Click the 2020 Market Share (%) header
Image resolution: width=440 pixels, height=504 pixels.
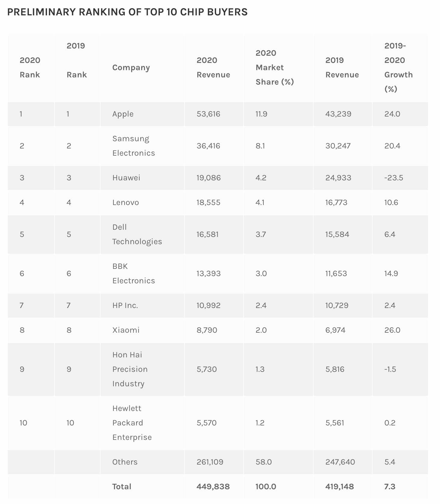(x=275, y=67)
